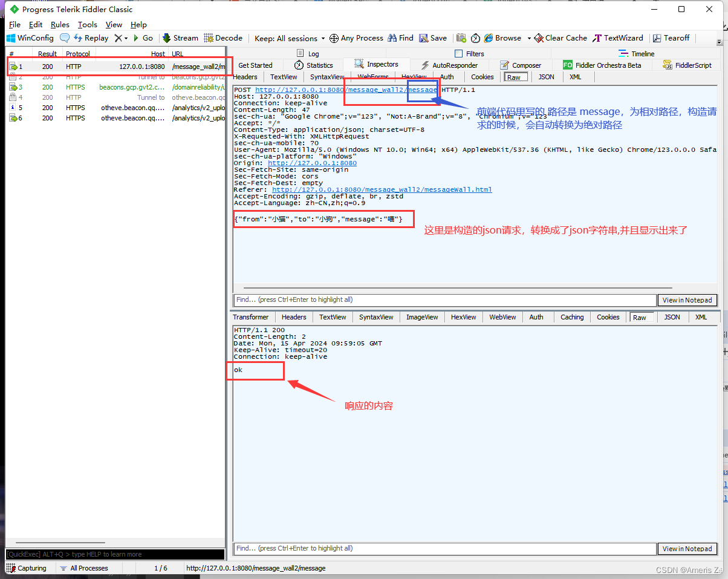Viewport: 728px width, 579px height.
Task: Click the Host column header
Action: coord(132,54)
